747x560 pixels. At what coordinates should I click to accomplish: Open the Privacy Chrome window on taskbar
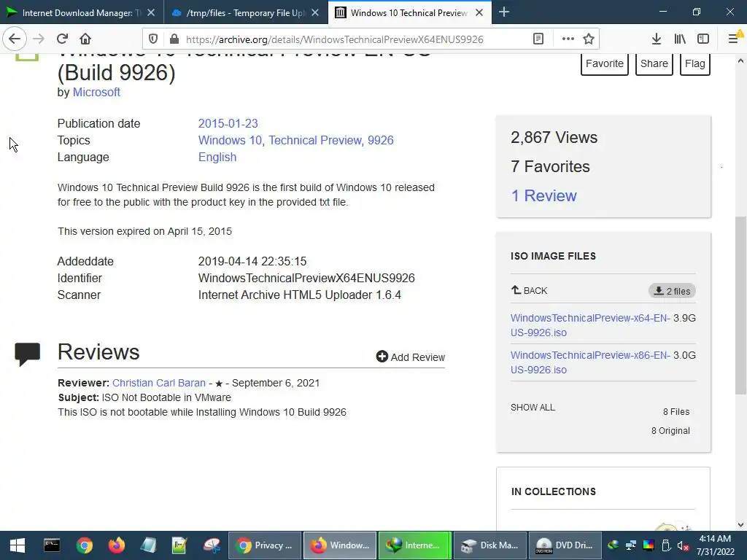coord(265,545)
